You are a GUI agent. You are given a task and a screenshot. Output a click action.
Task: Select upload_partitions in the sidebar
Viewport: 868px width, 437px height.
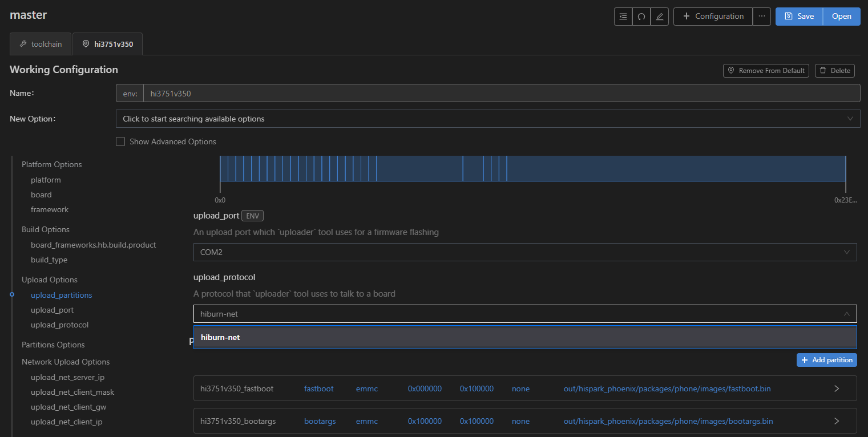click(62, 295)
